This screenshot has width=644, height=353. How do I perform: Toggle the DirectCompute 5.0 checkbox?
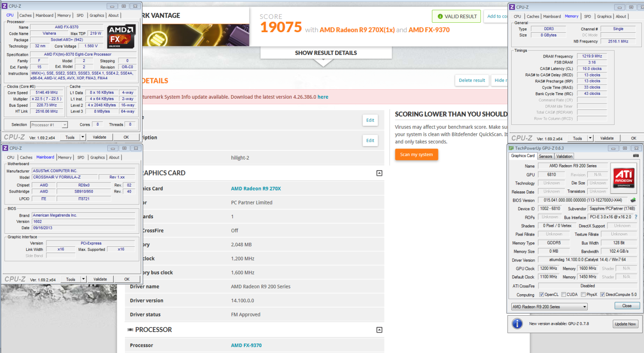pyautogui.click(x=602, y=295)
